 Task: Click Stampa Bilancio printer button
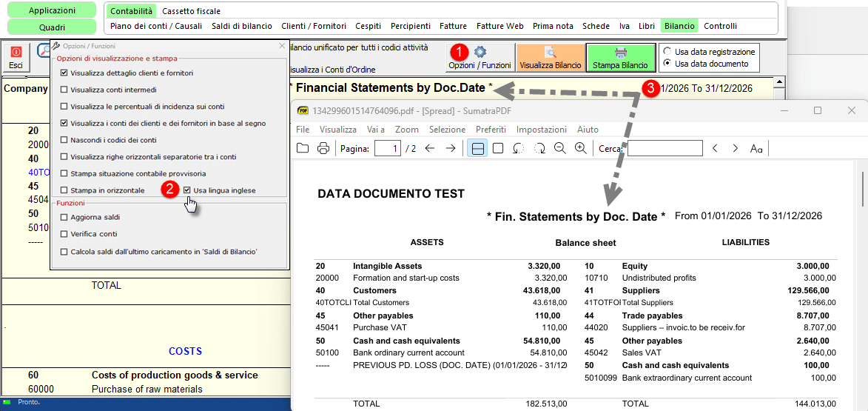click(x=621, y=58)
